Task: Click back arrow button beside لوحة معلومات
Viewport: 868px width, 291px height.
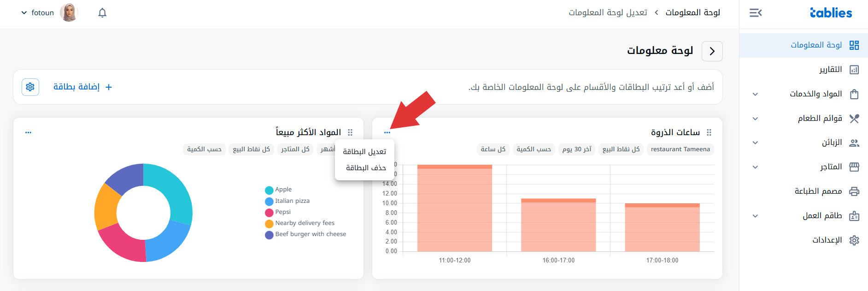Action: tap(712, 51)
